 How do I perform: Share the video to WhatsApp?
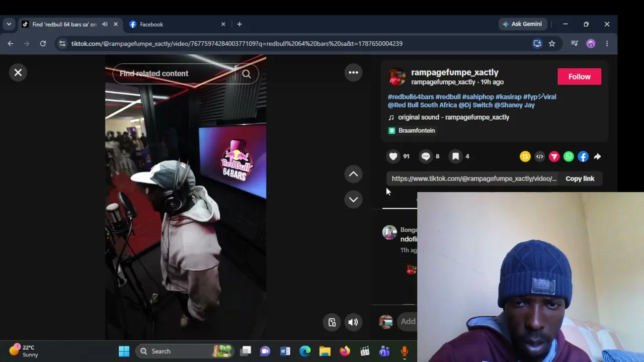pos(569,157)
